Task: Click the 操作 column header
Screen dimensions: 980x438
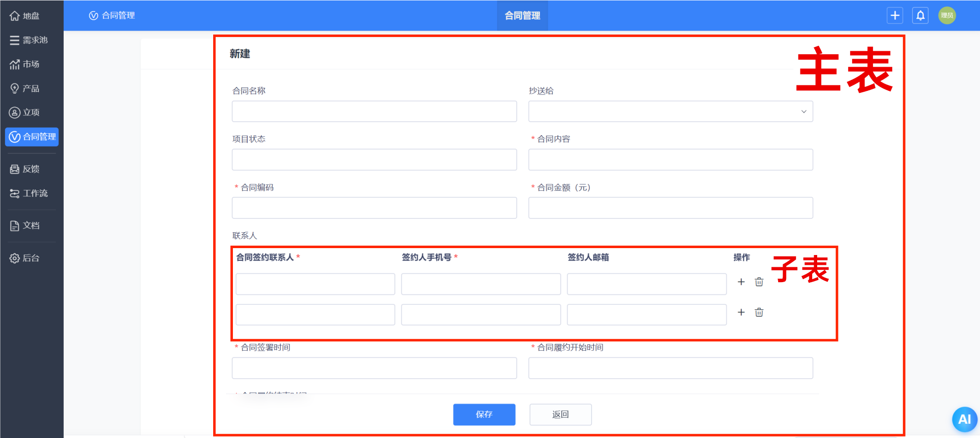Action: tap(742, 257)
